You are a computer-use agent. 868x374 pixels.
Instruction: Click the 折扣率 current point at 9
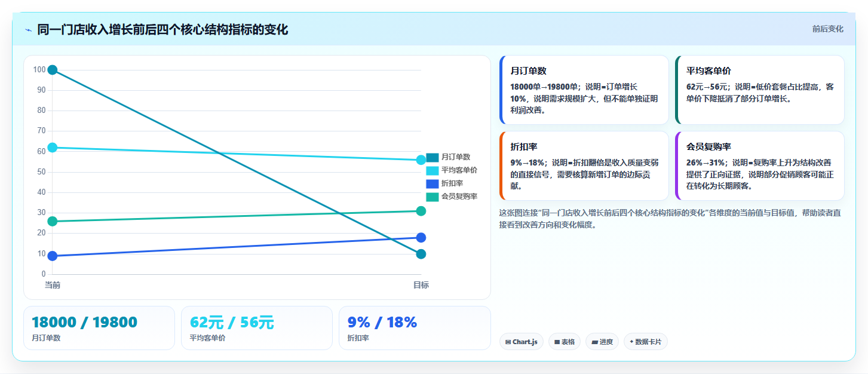53,256
